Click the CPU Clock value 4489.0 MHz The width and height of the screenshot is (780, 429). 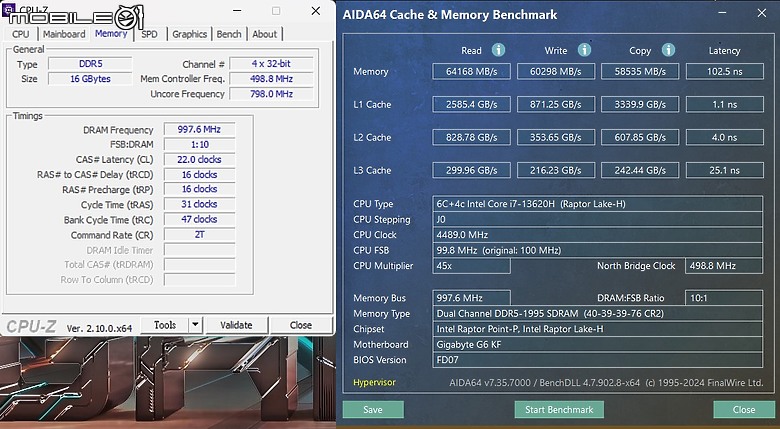[x=597, y=235]
